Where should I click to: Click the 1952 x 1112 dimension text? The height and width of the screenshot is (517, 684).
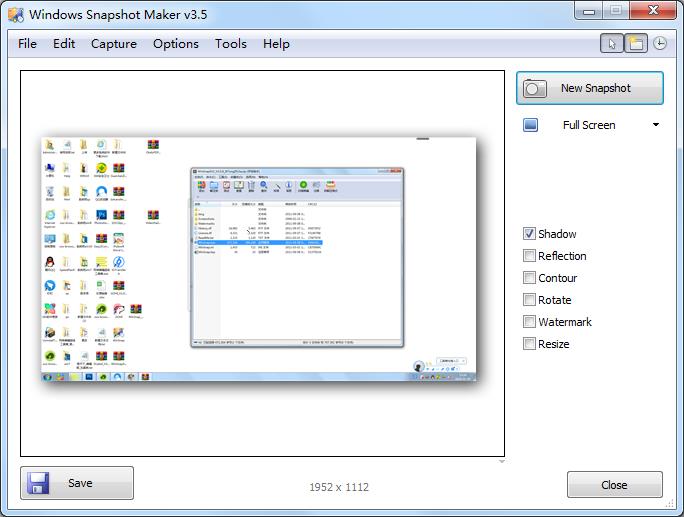point(339,487)
